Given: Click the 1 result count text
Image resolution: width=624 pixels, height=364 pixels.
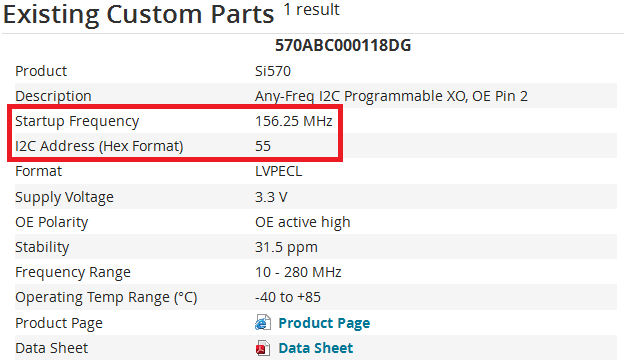Looking at the screenshot, I should [x=312, y=10].
